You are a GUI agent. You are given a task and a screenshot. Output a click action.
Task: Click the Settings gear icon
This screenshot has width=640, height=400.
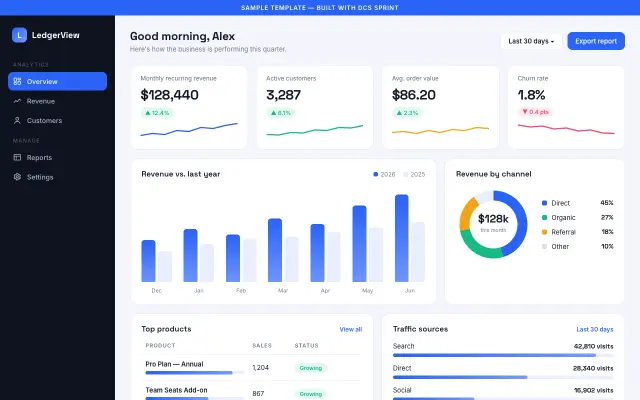click(17, 177)
